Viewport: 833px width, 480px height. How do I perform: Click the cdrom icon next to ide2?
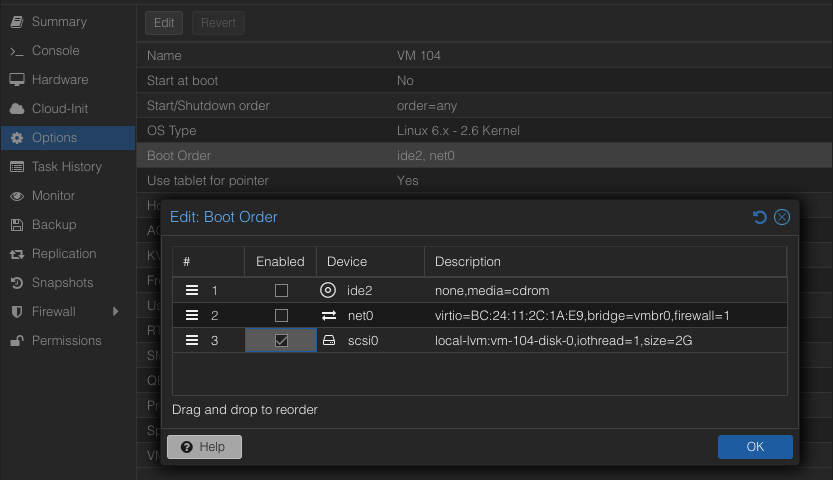[x=328, y=290]
